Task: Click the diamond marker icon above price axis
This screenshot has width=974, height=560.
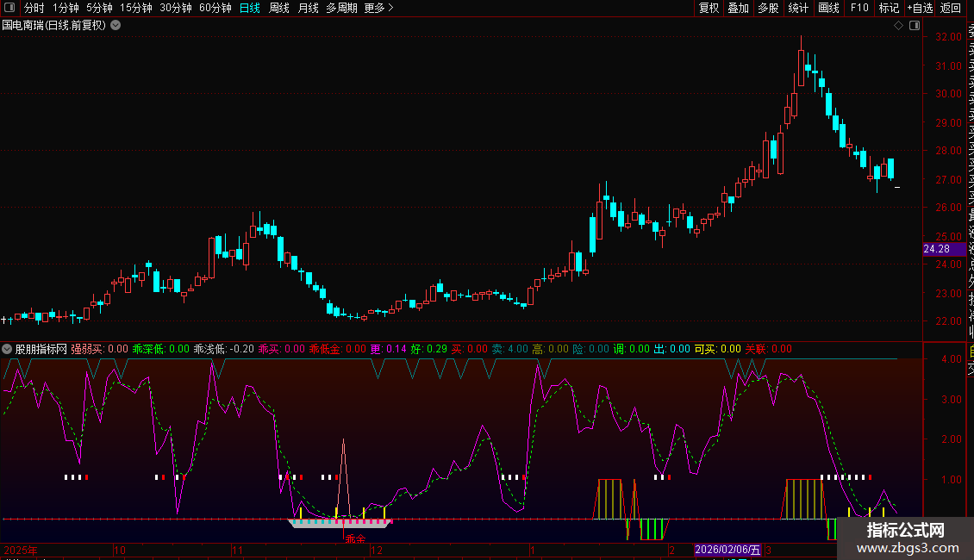Action: click(x=898, y=26)
